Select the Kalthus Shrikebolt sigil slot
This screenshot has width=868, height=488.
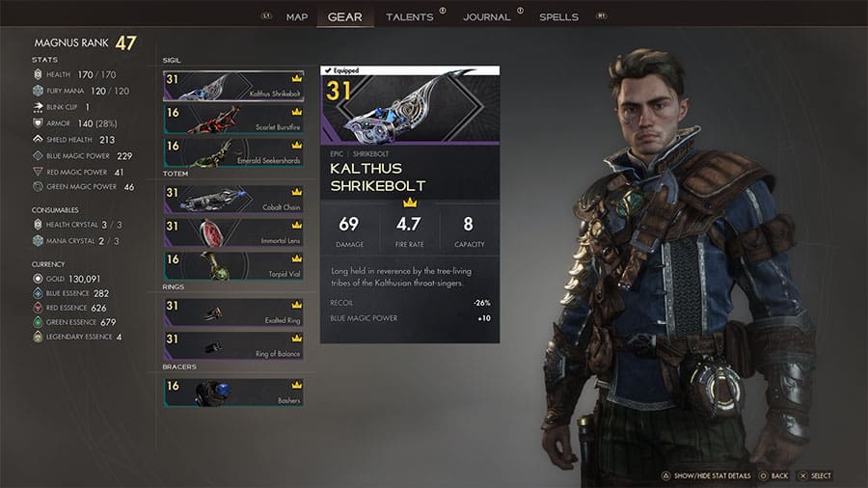[x=233, y=86]
